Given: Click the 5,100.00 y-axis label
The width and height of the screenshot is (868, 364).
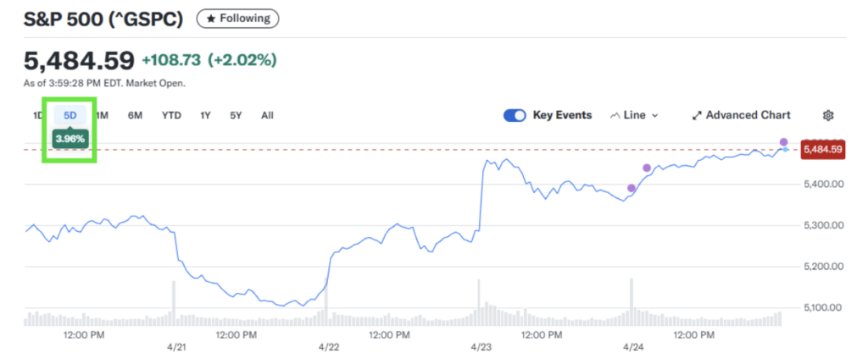Looking at the screenshot, I should [x=822, y=307].
